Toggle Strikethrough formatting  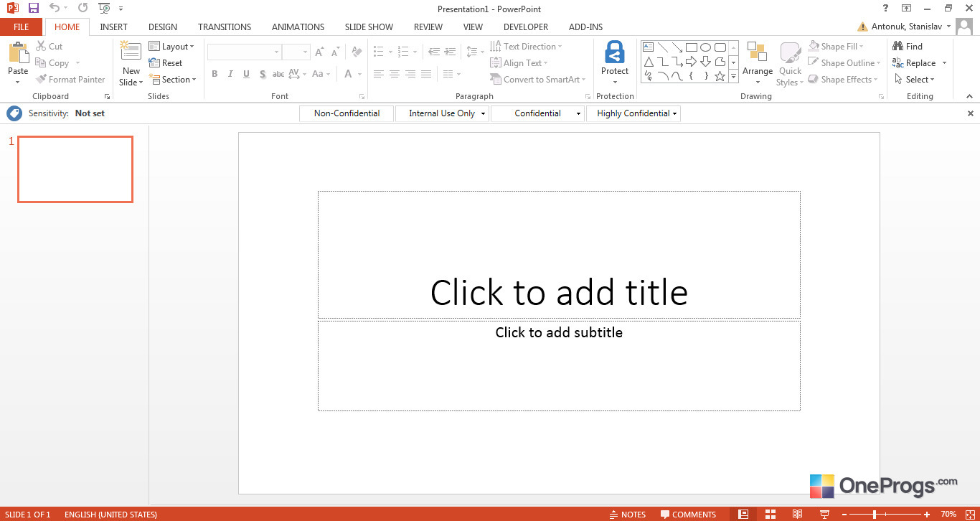(278, 74)
